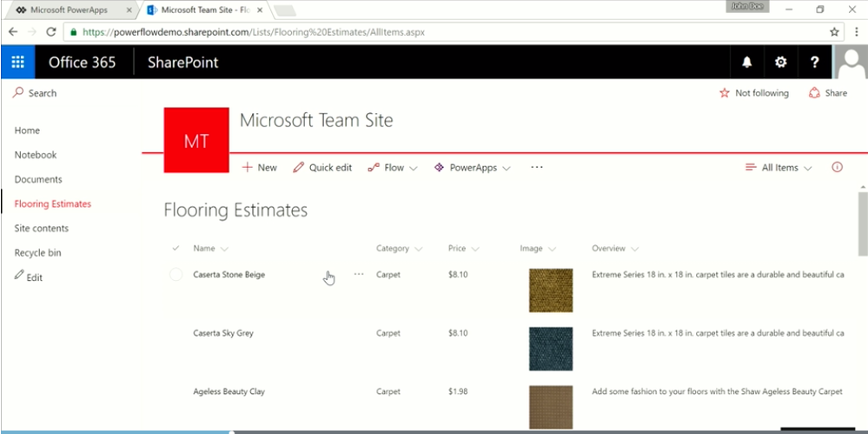Viewport: 868px width, 434px height.
Task: Go back with the browser back arrow
Action: click(x=13, y=32)
